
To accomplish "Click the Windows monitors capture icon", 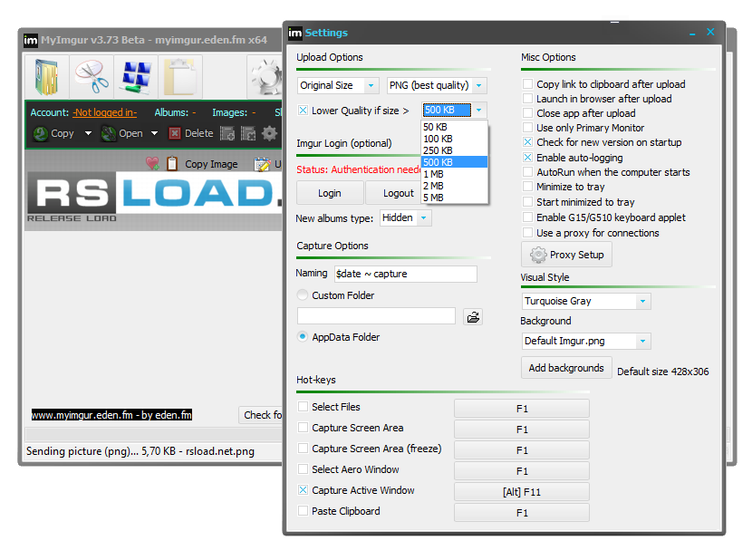I will 136,77.
